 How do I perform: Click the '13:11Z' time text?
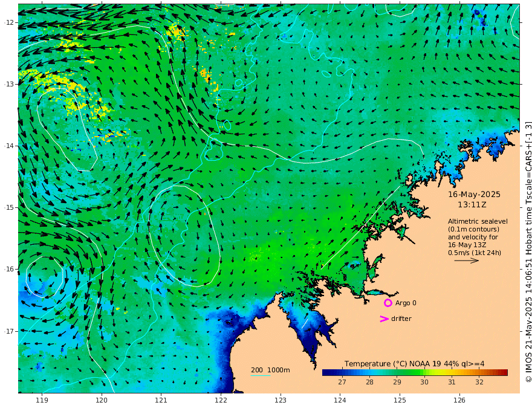[x=472, y=204]
